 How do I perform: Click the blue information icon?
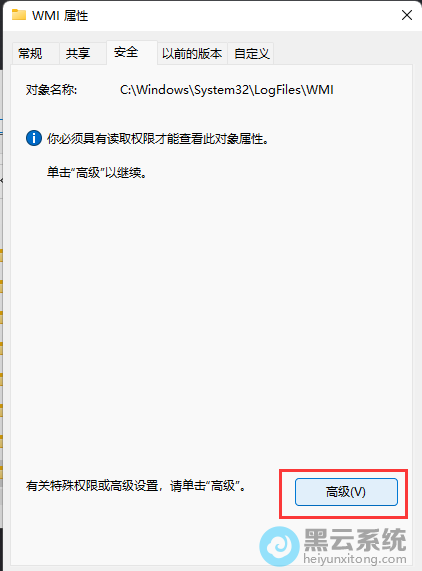34,138
